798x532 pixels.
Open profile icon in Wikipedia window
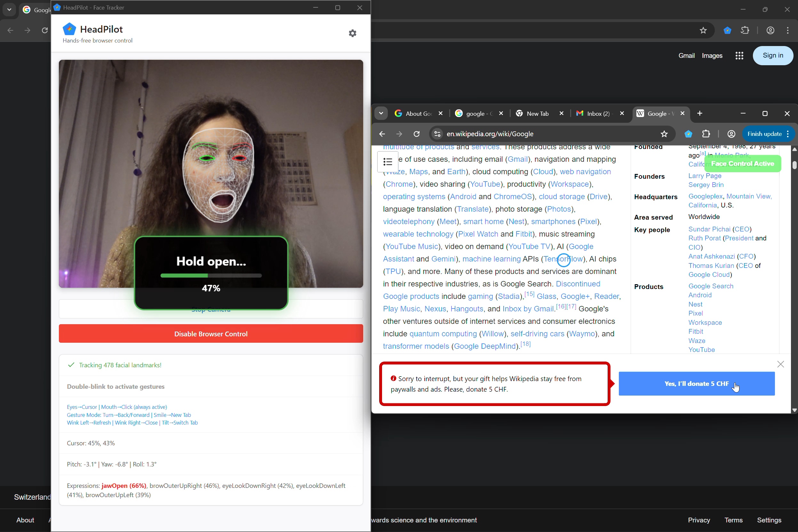[x=731, y=134]
